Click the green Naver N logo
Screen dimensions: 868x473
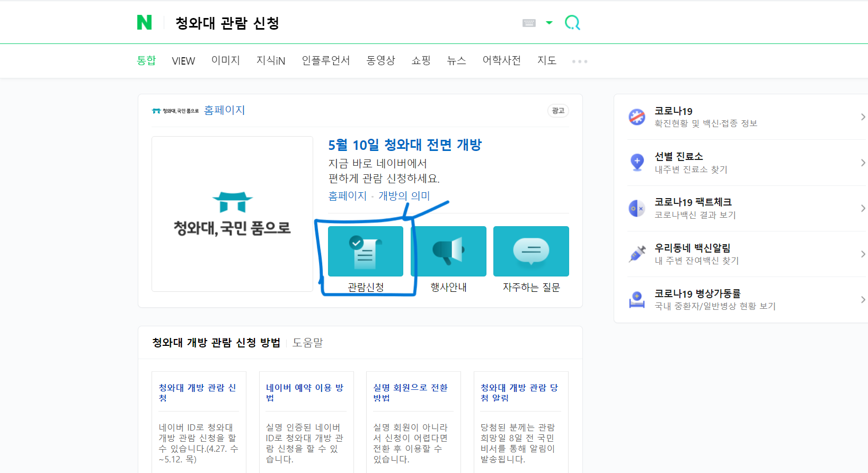[x=144, y=22]
